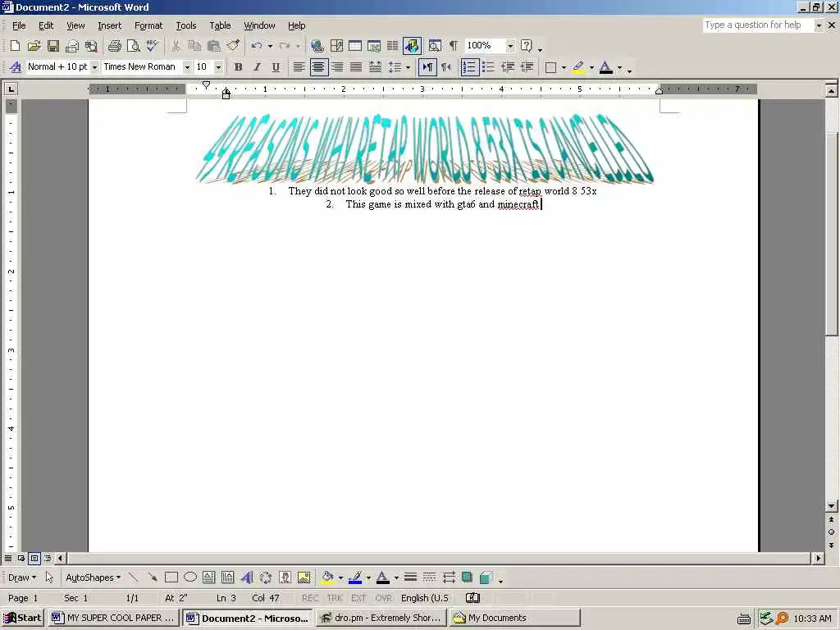Screen dimensions: 840x630
Task: Insert Table from toolbar
Action: tap(355, 46)
